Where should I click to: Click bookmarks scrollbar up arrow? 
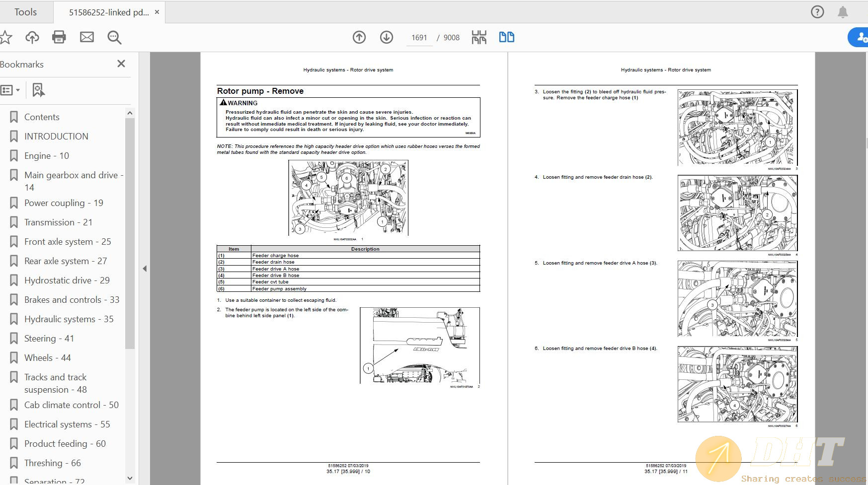[130, 113]
